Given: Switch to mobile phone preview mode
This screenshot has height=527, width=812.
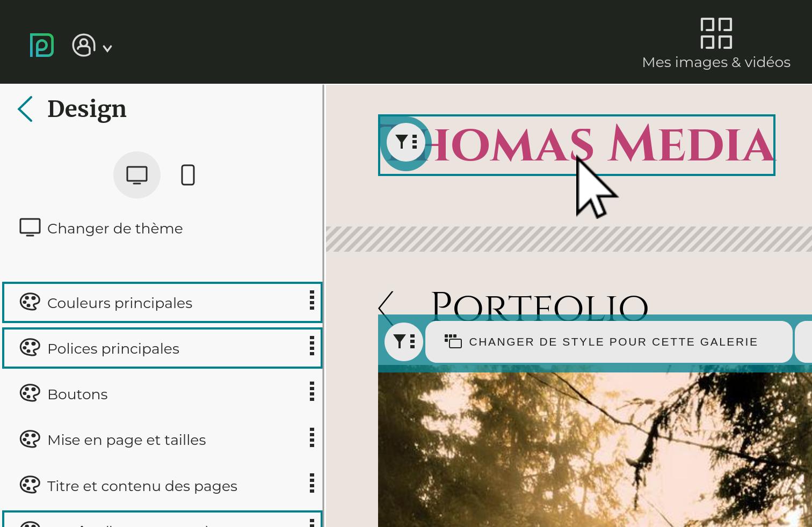Looking at the screenshot, I should coord(188,175).
